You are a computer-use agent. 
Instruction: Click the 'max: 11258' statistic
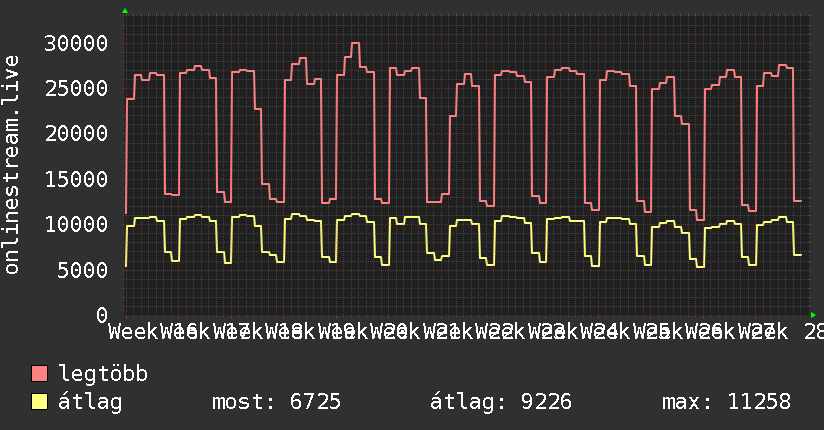[726, 402]
